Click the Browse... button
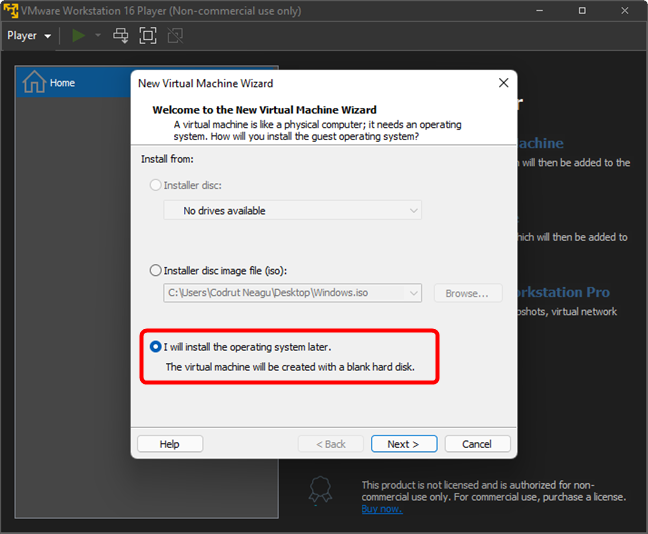 (468, 293)
